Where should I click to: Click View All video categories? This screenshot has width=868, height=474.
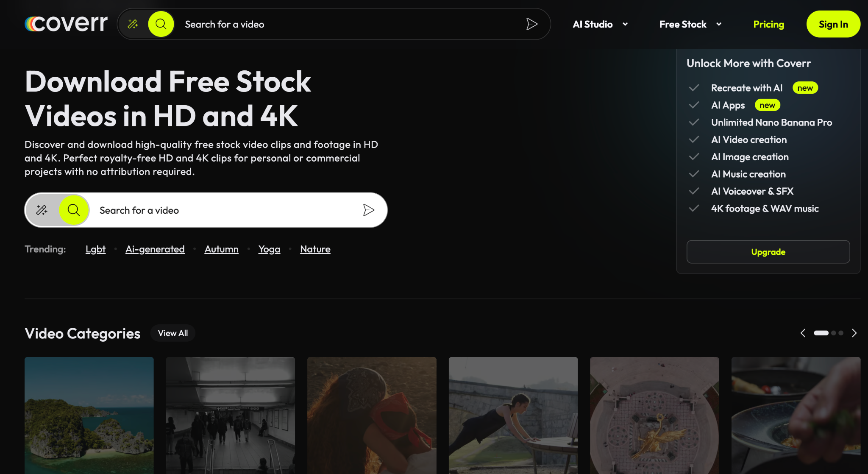(x=172, y=333)
